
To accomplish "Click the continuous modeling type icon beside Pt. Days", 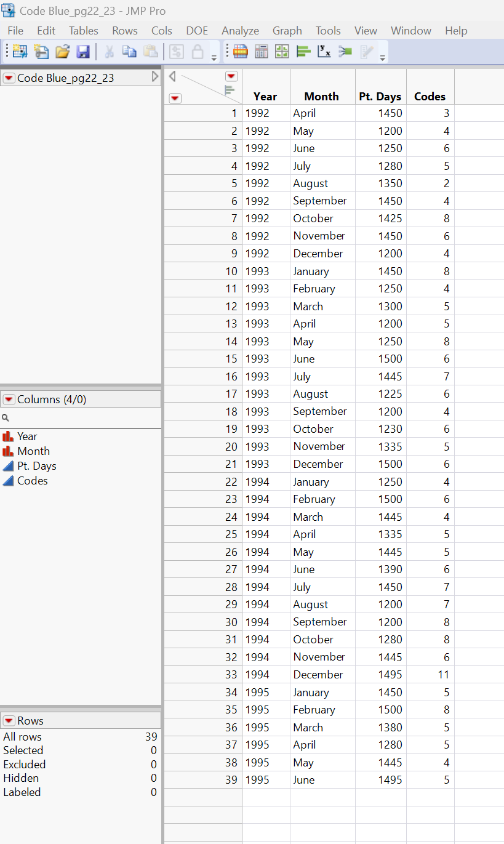I will (x=9, y=466).
